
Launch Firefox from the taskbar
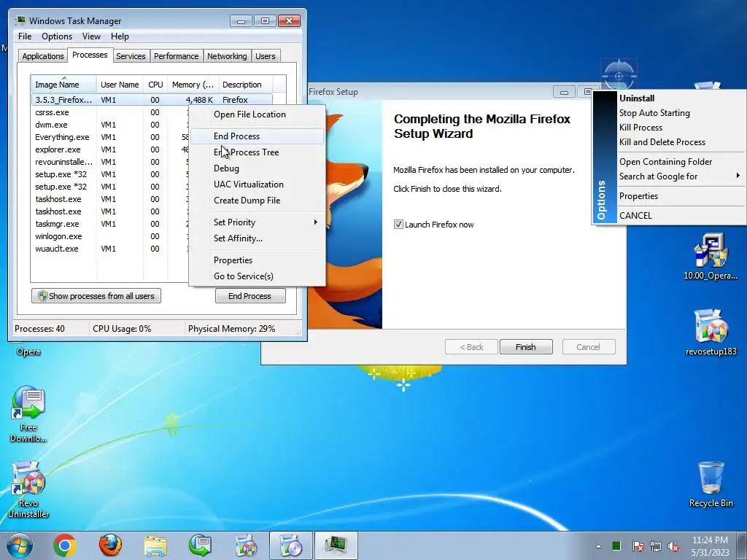[x=111, y=545]
